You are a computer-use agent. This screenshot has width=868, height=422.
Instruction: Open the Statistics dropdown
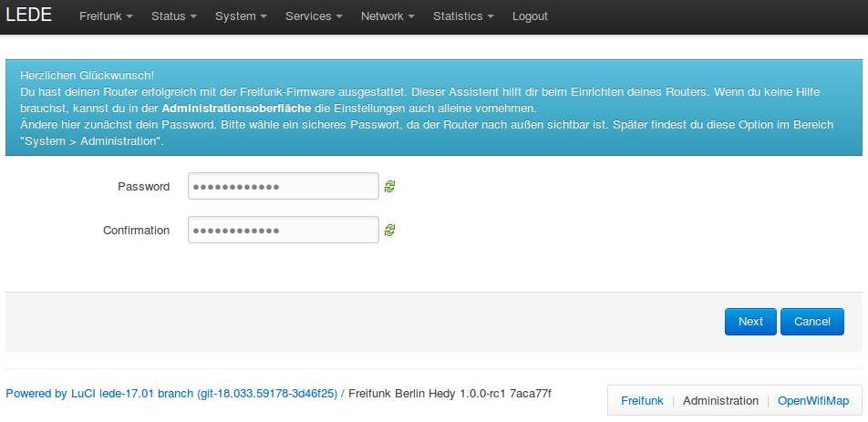[463, 16]
